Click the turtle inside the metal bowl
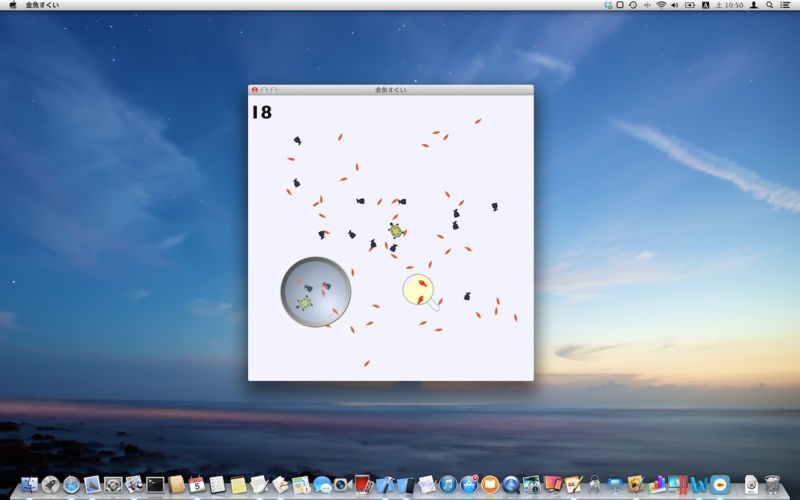 pyautogui.click(x=305, y=301)
